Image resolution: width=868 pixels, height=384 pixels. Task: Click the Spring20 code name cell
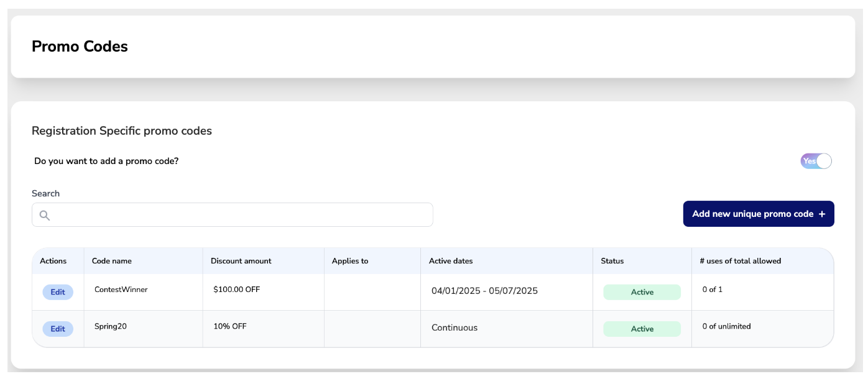point(112,326)
